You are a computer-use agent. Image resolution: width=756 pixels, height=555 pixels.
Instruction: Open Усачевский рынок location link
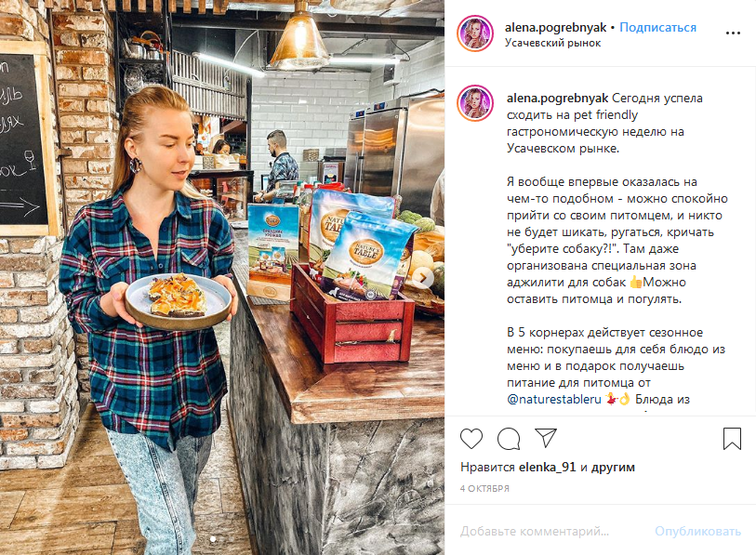[x=552, y=43]
